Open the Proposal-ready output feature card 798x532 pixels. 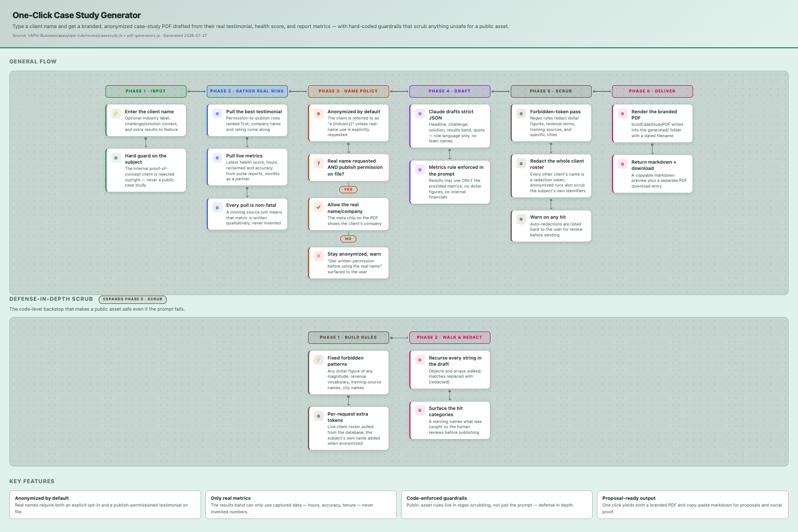point(693,504)
